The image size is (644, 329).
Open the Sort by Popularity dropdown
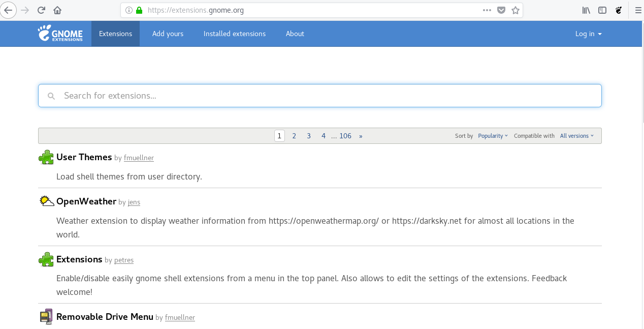[x=493, y=136]
